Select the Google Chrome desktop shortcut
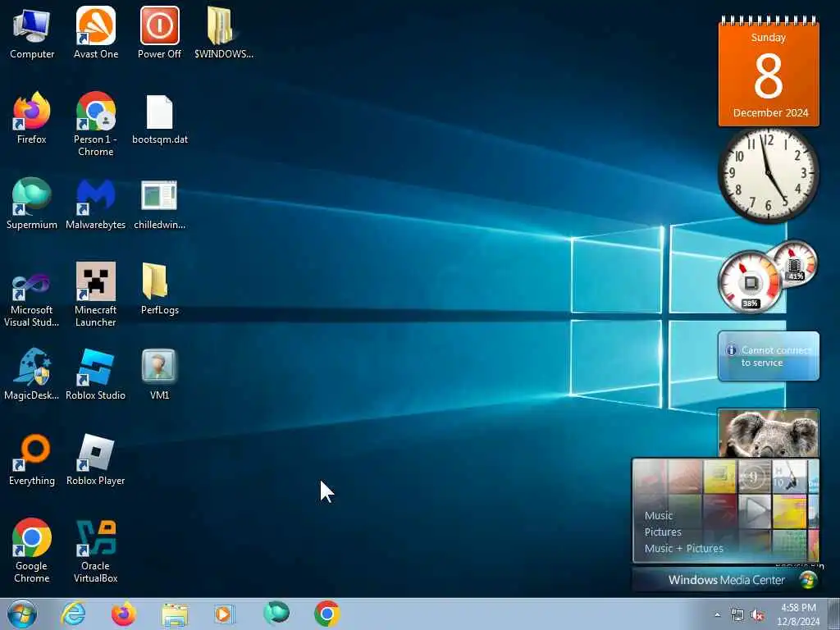 [32, 550]
